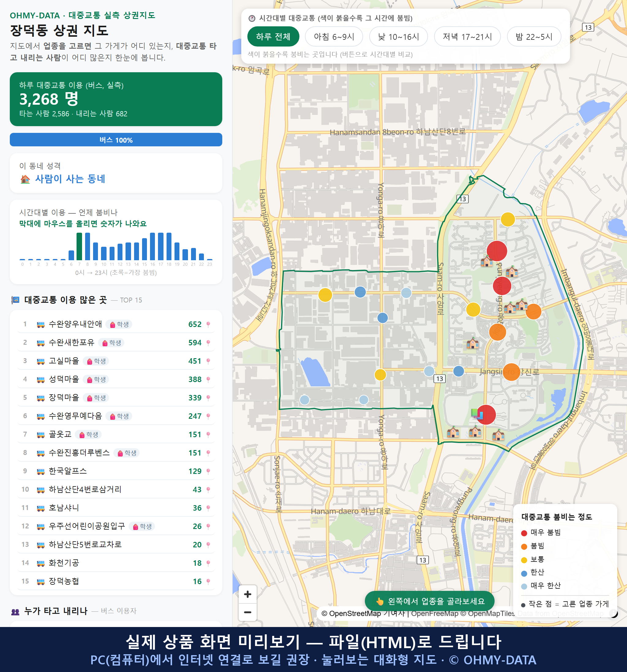Click the 3,268 명 daily usage card
Viewport: 627px width, 672px height.
point(116,99)
